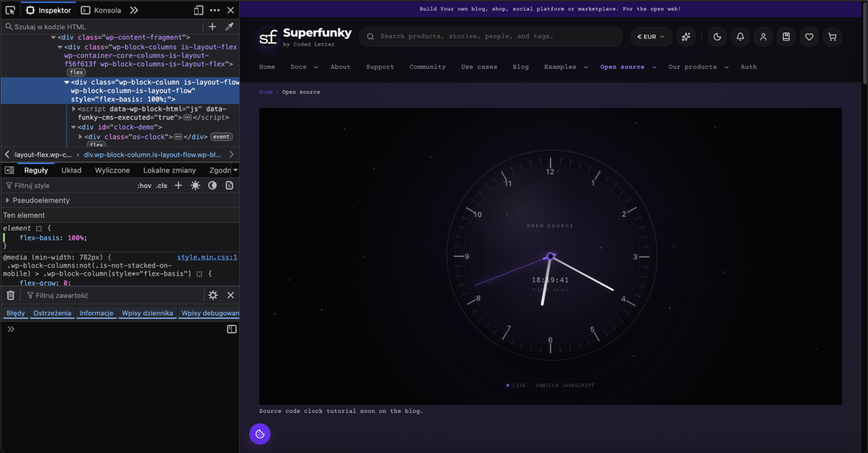Show more DevTools tabs via double chevron
868x453 pixels.
coord(134,10)
